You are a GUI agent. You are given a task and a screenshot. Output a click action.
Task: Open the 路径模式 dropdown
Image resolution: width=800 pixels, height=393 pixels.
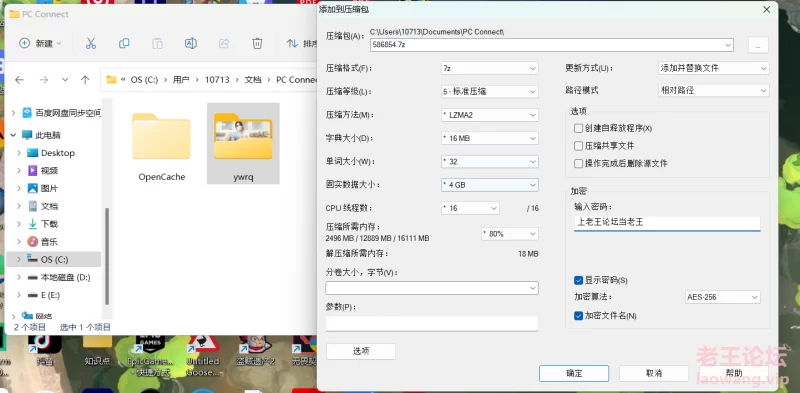click(713, 90)
